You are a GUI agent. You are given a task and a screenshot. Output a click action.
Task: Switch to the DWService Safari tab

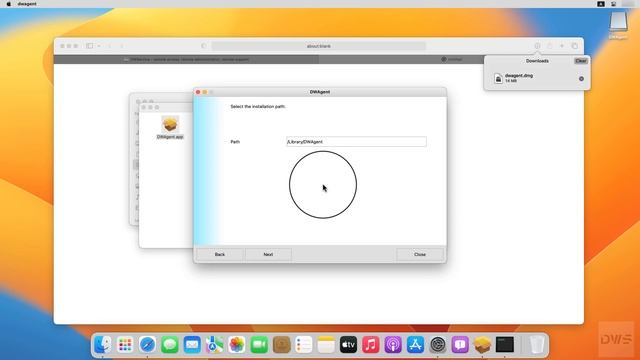click(187, 59)
